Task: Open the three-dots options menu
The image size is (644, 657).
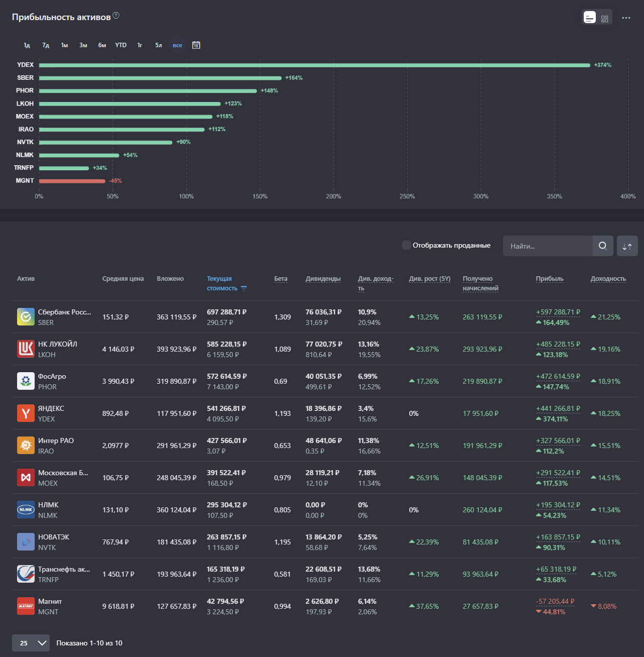Action: [626, 18]
